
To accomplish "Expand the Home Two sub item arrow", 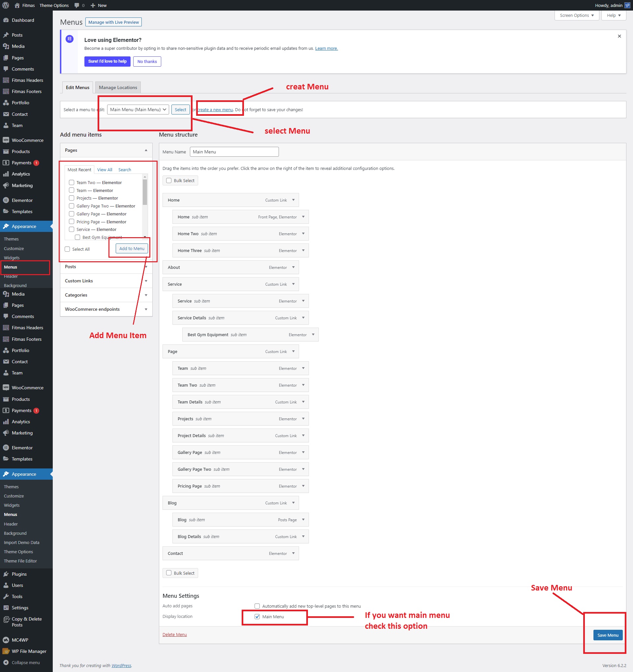I will tap(303, 234).
